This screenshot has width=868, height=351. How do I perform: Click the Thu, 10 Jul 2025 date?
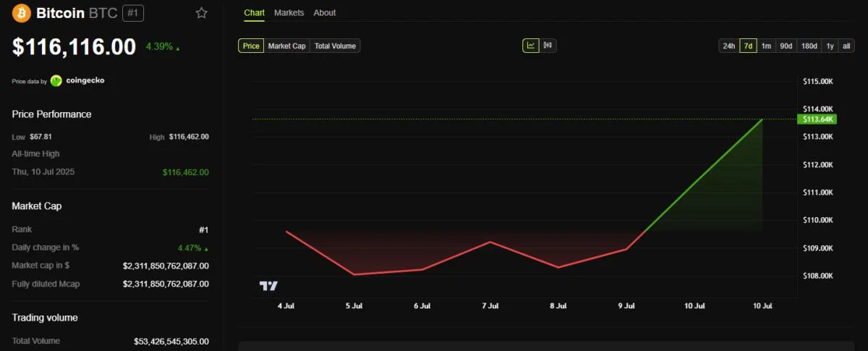click(43, 172)
